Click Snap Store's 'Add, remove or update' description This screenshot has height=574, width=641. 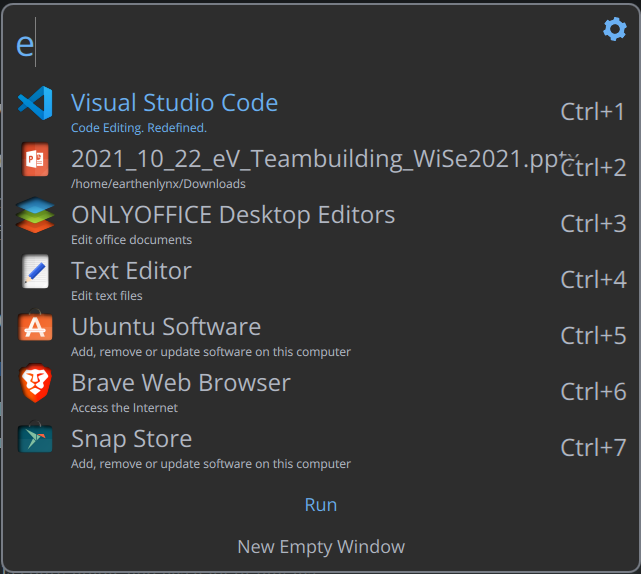(211, 464)
